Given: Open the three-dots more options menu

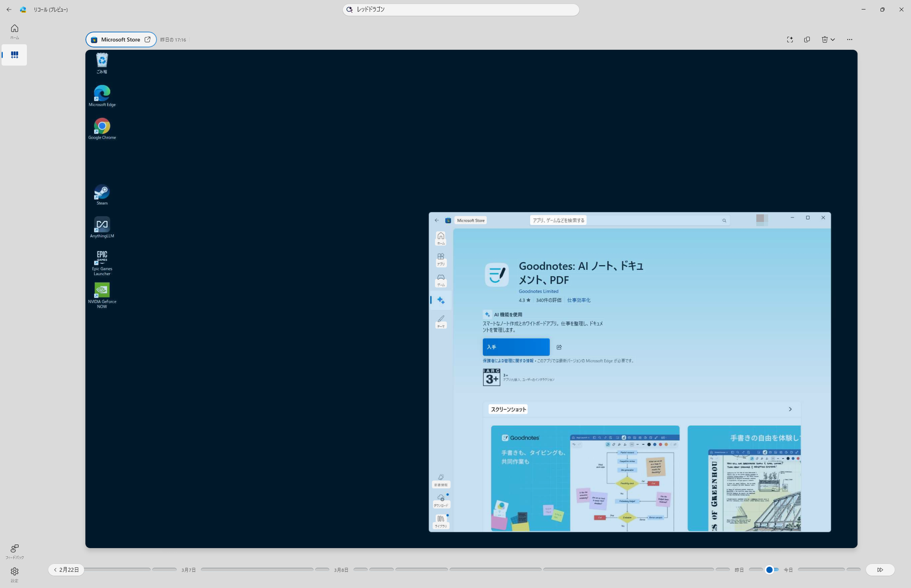Looking at the screenshot, I should click(849, 40).
